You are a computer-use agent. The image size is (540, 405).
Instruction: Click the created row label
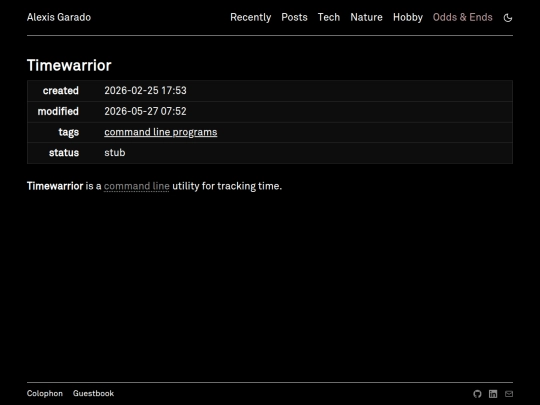tap(61, 91)
